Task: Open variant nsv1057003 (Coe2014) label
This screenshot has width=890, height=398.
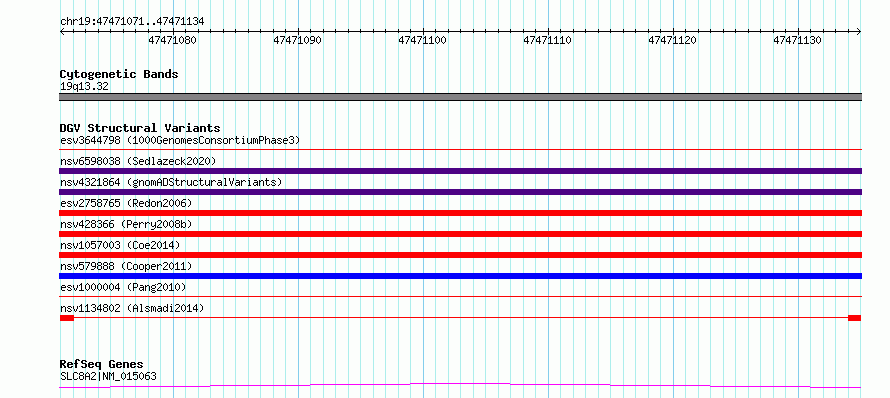Action: [120, 245]
